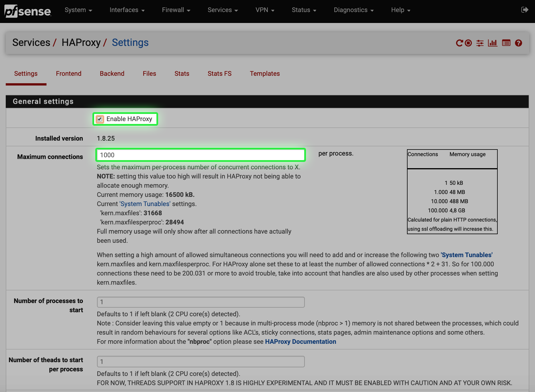Follow the System Tunables link
The height and width of the screenshot is (392, 535).
[x=145, y=204]
